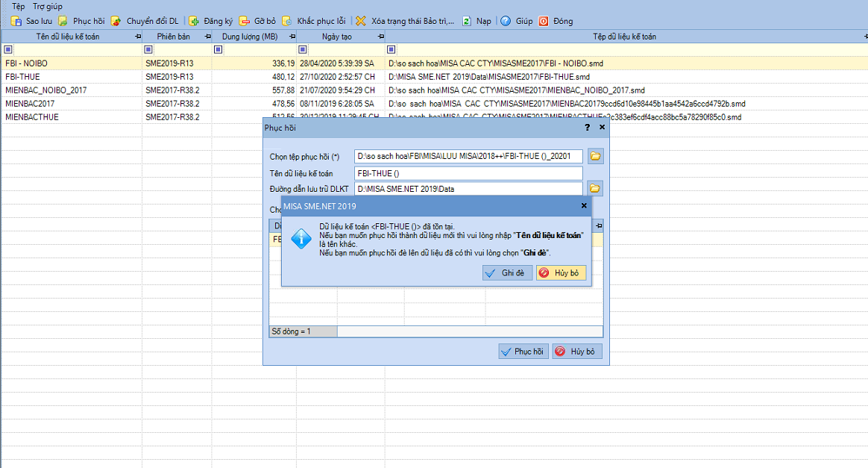Open filter operator for Tên dữ liệu kế toán
Image resolution: width=868 pixels, height=468 pixels.
[8, 49]
